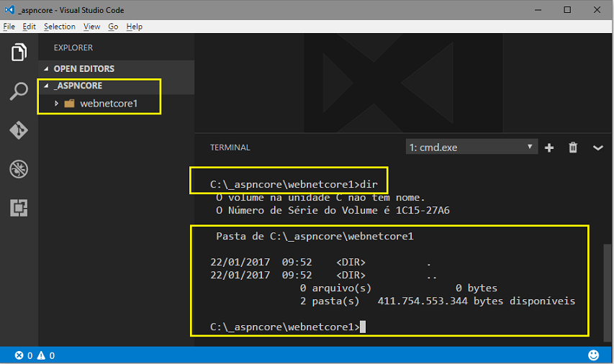
Task: Open the Selection menu
Action: pyautogui.click(x=60, y=27)
